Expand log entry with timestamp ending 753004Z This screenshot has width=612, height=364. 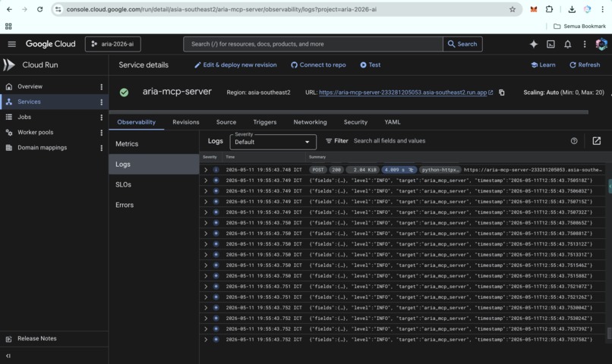(206, 307)
